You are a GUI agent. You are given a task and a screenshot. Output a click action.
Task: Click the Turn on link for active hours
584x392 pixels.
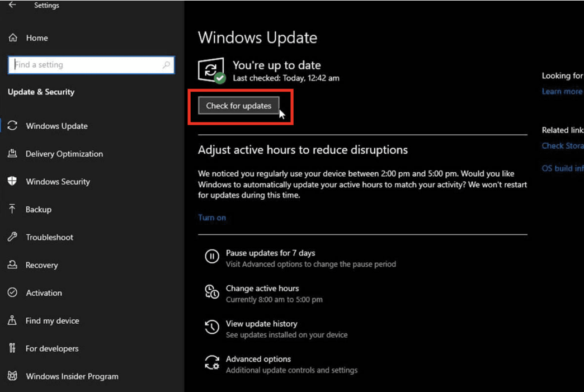point(212,218)
